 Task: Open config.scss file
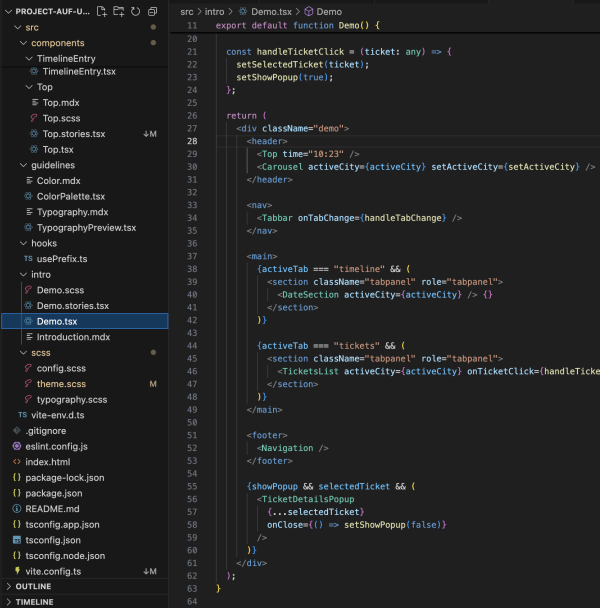pos(61,368)
